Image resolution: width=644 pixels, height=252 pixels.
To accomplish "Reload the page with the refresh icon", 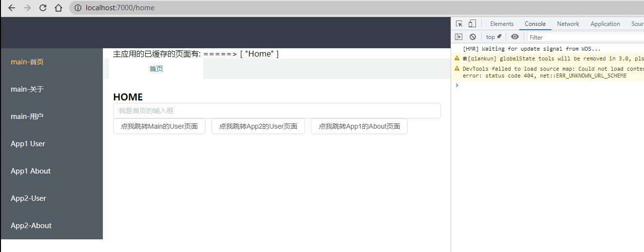I will 43,8.
